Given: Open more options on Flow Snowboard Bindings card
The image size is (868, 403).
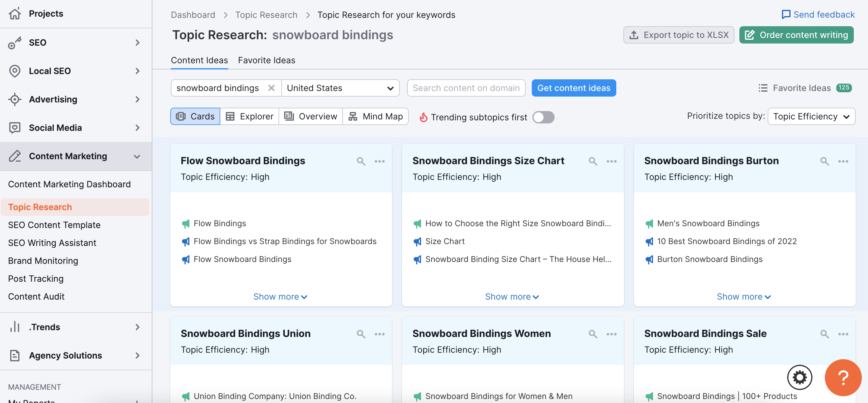Looking at the screenshot, I should [379, 161].
